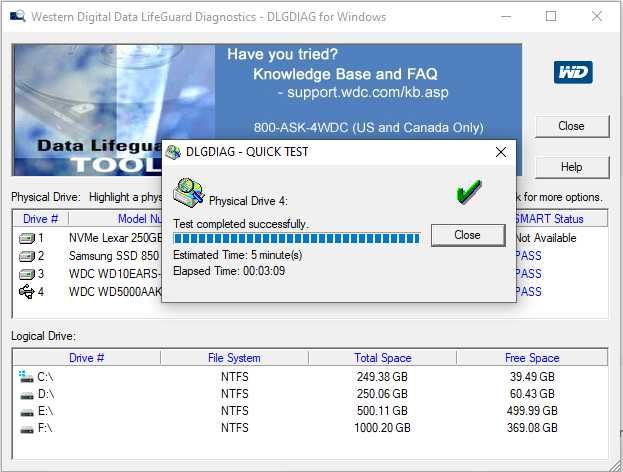The width and height of the screenshot is (623, 472).
Task: Click the physical list Drive # column header
Action: (41, 219)
